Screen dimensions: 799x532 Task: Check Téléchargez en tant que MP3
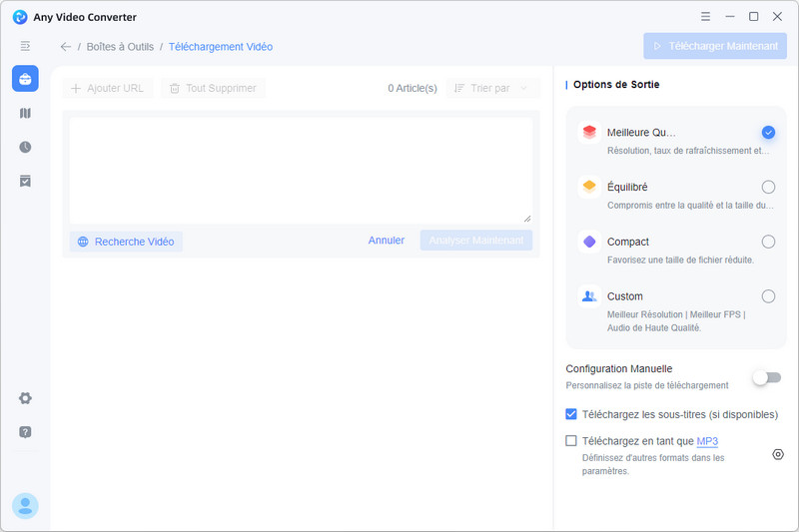(x=571, y=441)
